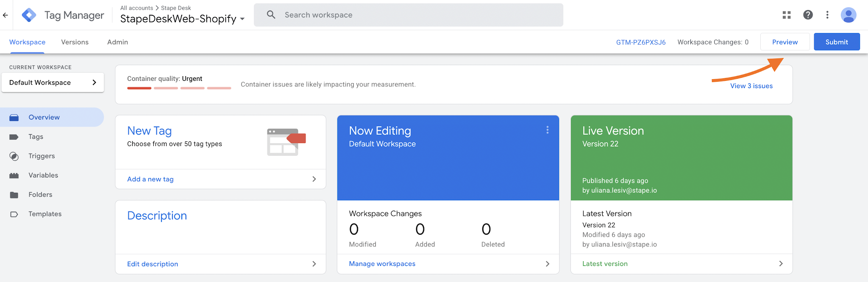Click the Tag Manager logo icon
Viewport: 868px width, 282px height.
pyautogui.click(x=29, y=15)
